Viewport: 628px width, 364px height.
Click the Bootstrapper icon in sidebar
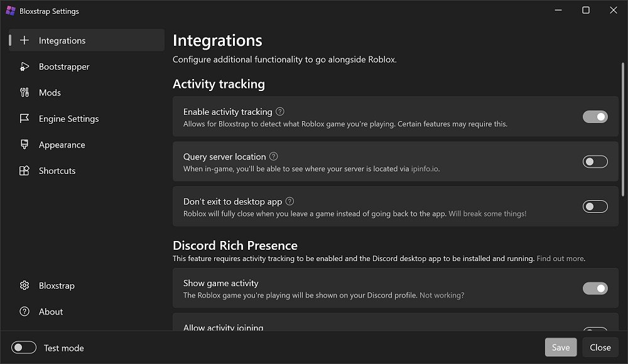(24, 67)
